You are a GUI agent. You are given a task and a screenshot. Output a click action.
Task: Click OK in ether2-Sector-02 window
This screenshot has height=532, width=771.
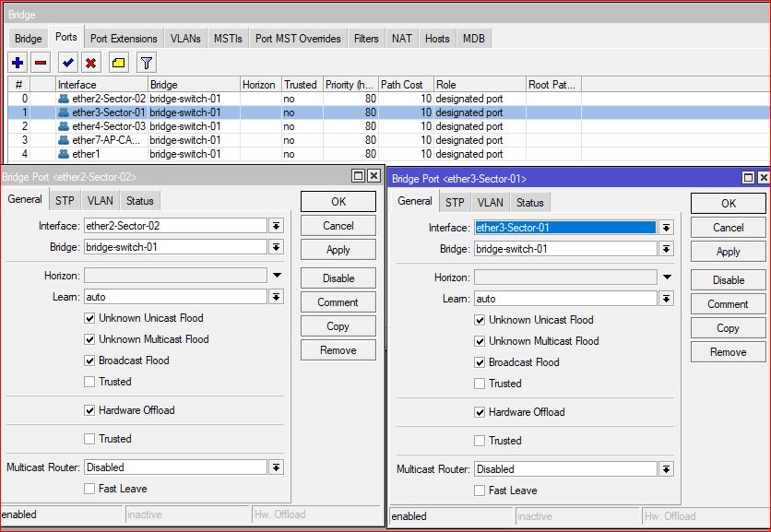click(x=338, y=202)
